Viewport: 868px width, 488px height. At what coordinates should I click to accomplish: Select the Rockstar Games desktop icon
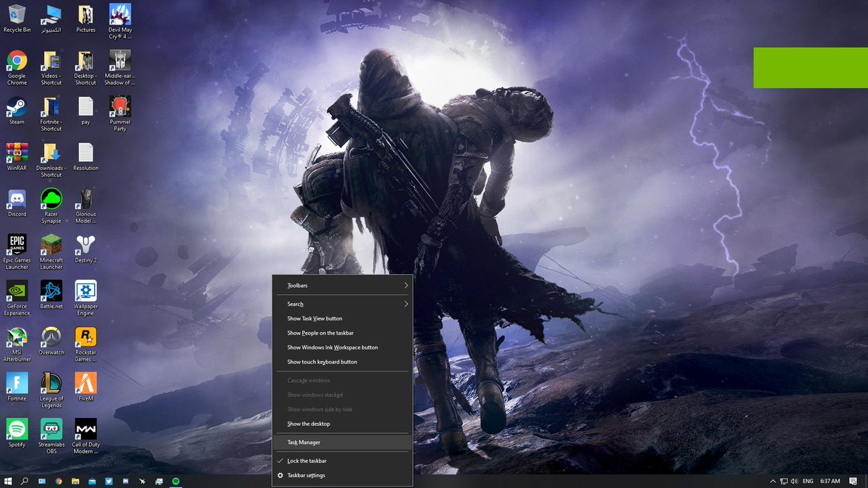[85, 344]
